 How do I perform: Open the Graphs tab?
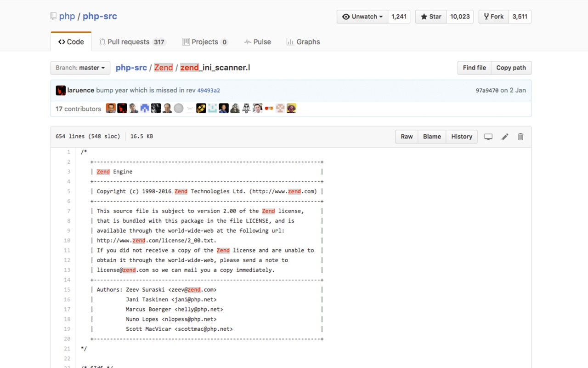point(303,42)
